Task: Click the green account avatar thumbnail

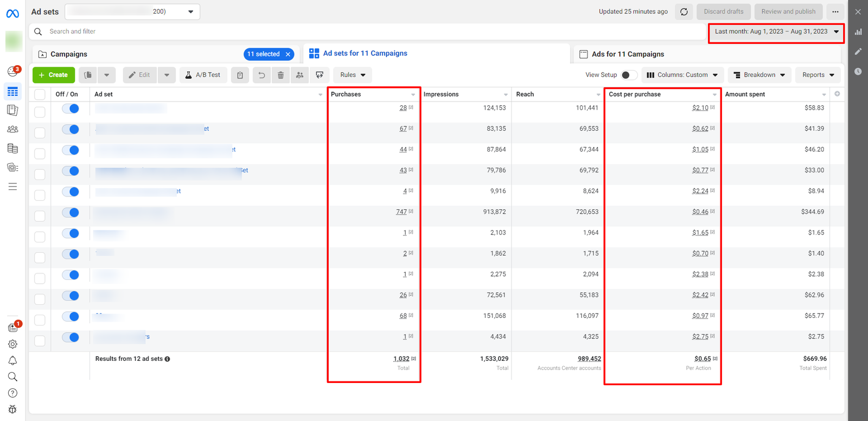Action: [x=14, y=41]
